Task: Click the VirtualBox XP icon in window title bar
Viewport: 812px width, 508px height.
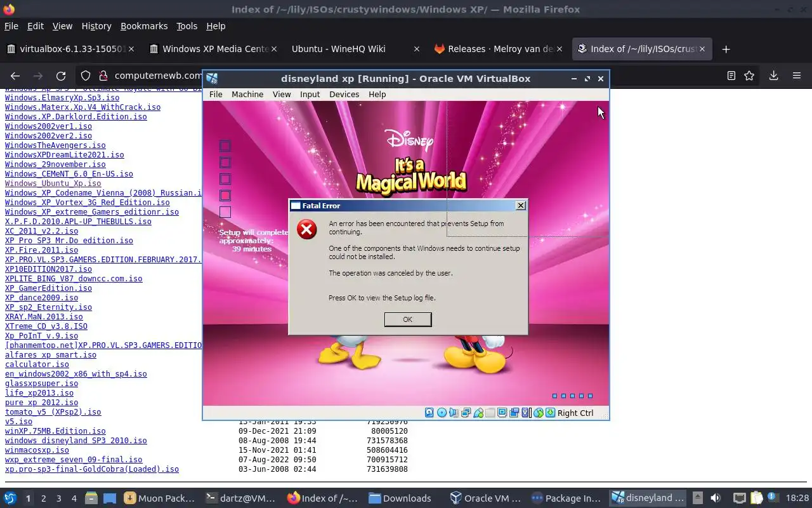Action: pos(212,79)
